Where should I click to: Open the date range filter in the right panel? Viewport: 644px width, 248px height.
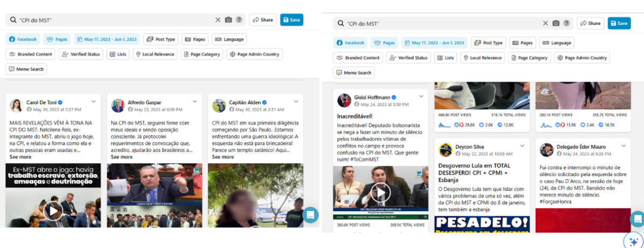434,43
